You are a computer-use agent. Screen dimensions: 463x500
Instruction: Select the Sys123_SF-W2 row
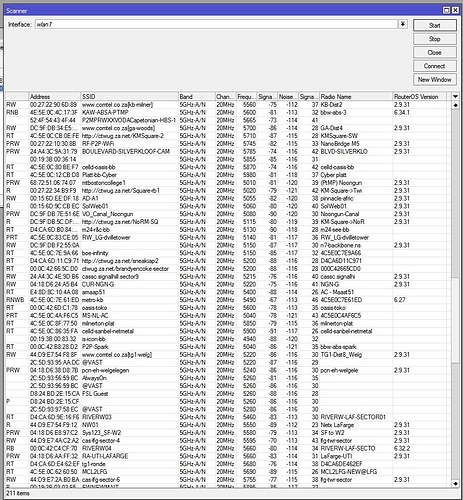[x=228, y=433]
